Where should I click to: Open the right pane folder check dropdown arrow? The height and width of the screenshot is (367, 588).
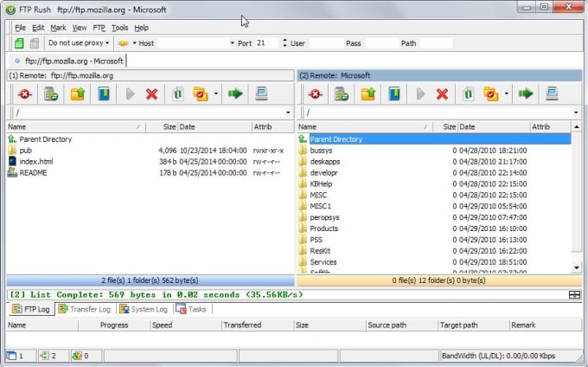point(507,93)
